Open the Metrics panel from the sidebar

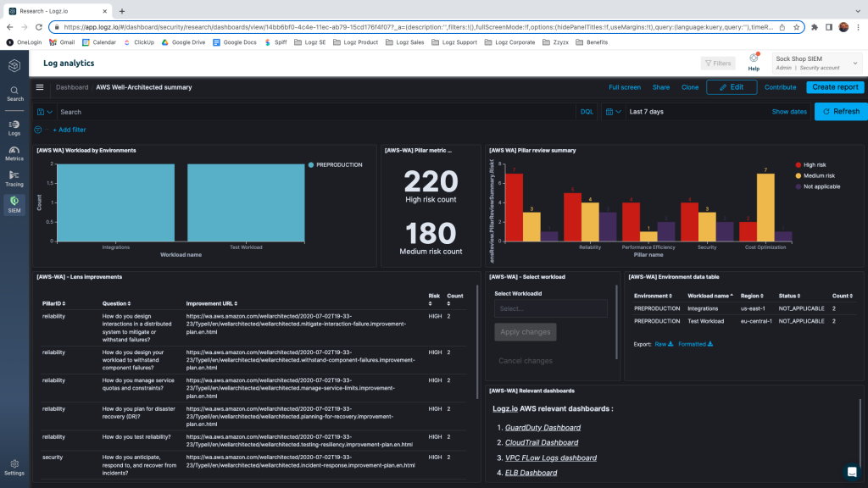pos(14,152)
